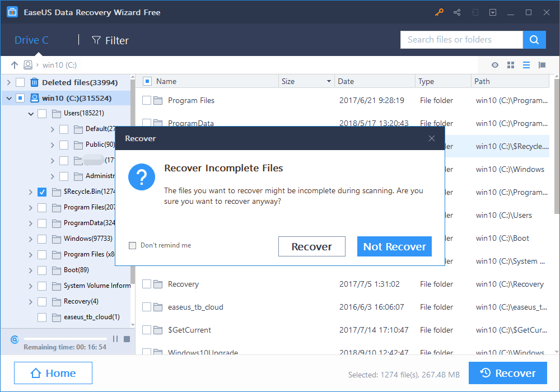The height and width of the screenshot is (392, 560).
Task: Collapse the win10 (C:) tree node
Action: point(8,98)
